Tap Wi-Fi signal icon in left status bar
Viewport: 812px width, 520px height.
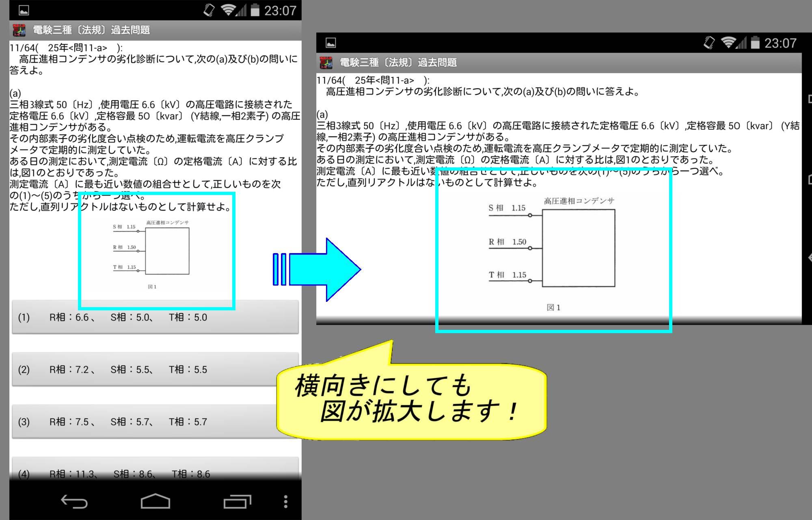[229, 10]
